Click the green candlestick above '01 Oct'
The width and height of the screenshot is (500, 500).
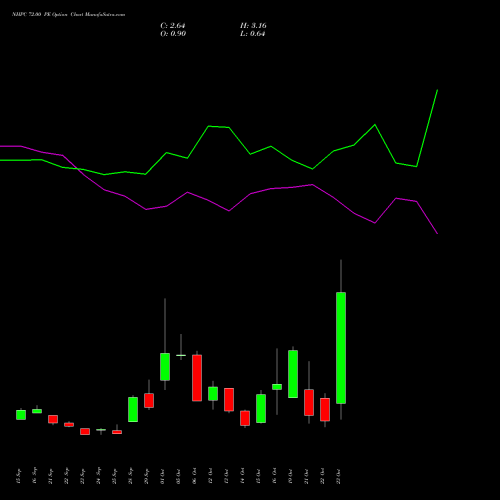pyautogui.click(x=165, y=367)
